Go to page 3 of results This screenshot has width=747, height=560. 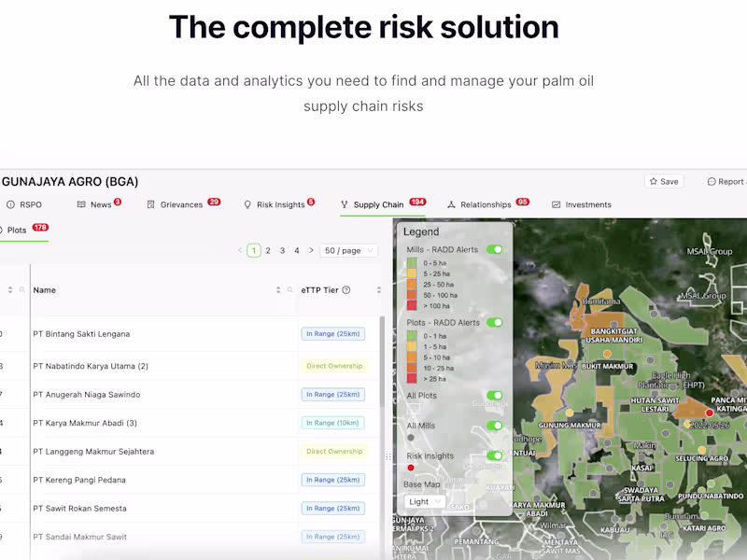click(x=283, y=250)
